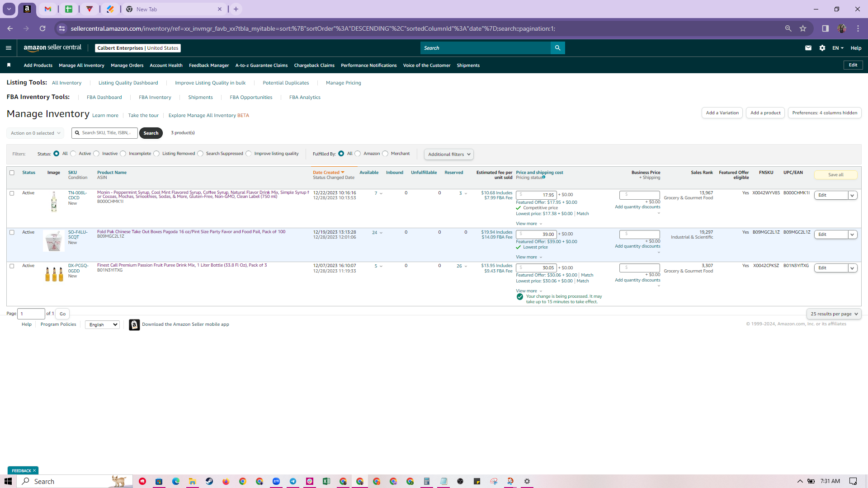Screen dimensions: 868x488
Task: Click the bookmark icon in favorites bar
Action: click(x=9, y=65)
